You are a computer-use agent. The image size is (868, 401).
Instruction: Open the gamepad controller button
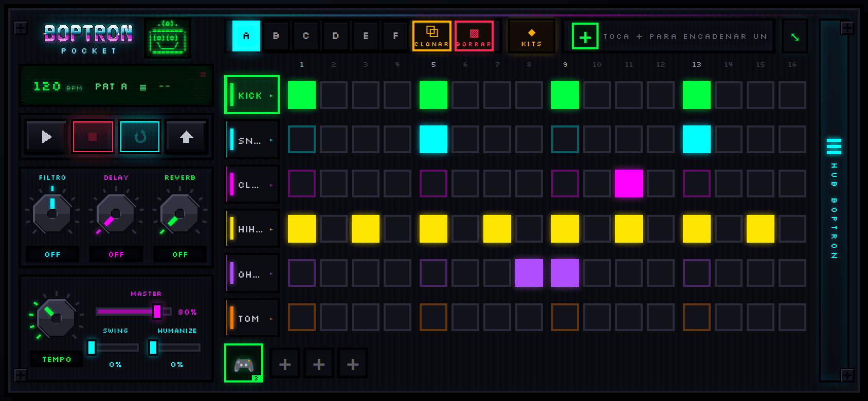[x=244, y=363]
